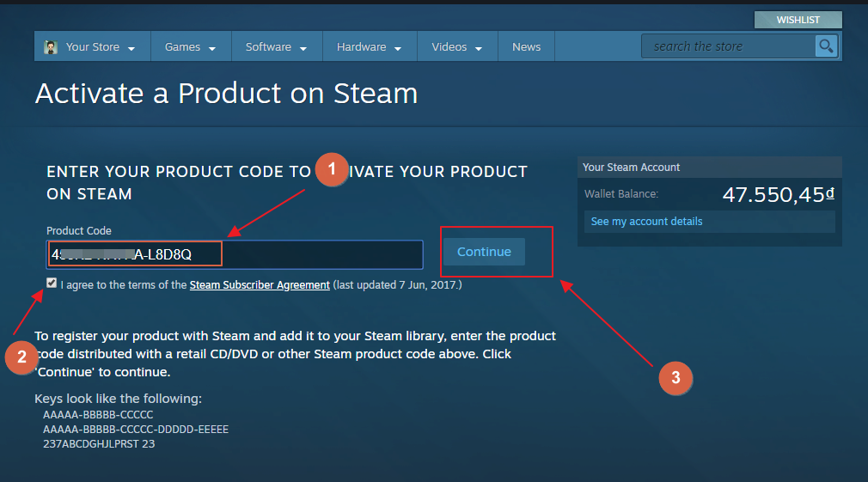Click the user avatar beside Your Store
The height and width of the screenshot is (482, 868).
click(x=51, y=47)
